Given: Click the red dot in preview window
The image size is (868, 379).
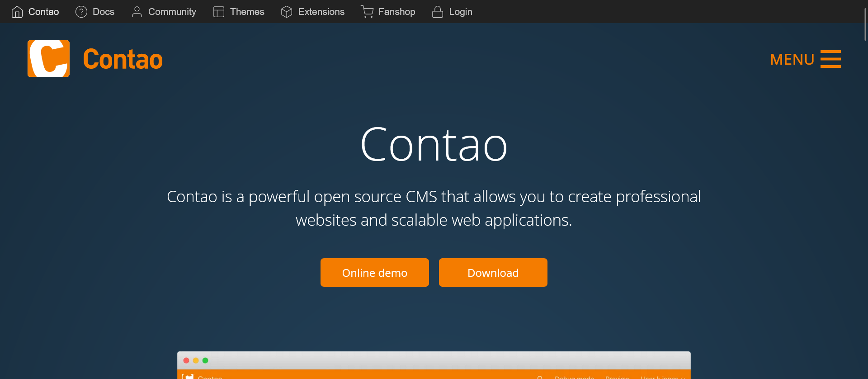Looking at the screenshot, I should pos(186,360).
